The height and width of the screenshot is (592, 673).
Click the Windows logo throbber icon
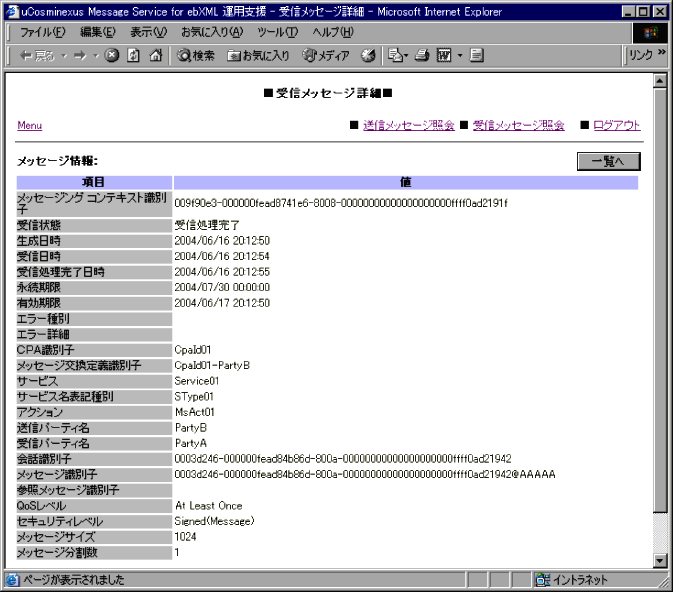coord(650,33)
